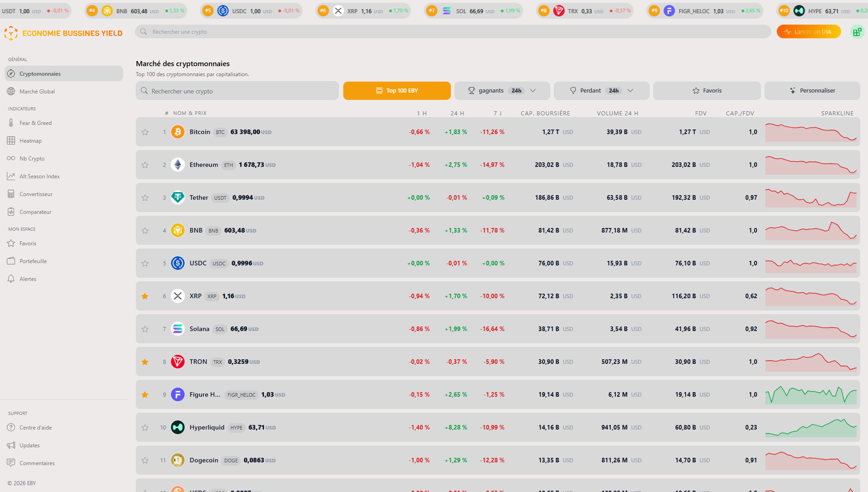Click the Ethereum logo in row 2
Screen dimensions: 868x492
[x=178, y=165]
